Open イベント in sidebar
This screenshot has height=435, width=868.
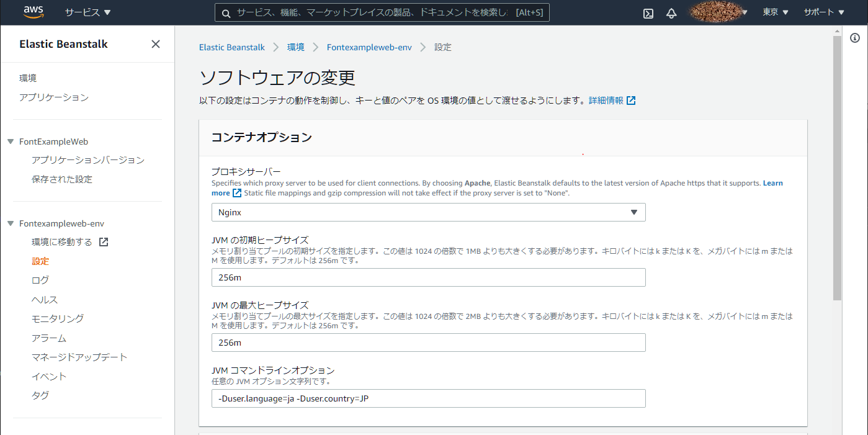49,377
